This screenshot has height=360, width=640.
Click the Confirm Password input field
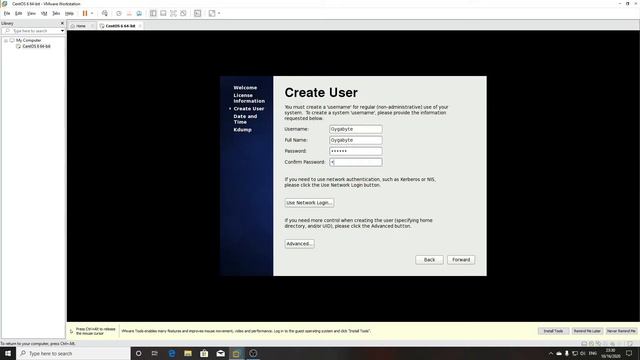click(356, 162)
